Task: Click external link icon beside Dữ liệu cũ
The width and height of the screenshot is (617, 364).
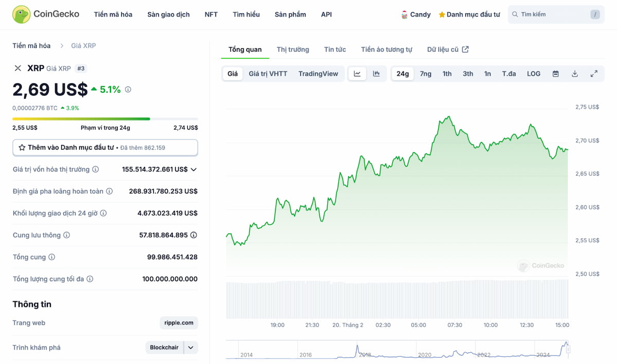Action: 465,49
